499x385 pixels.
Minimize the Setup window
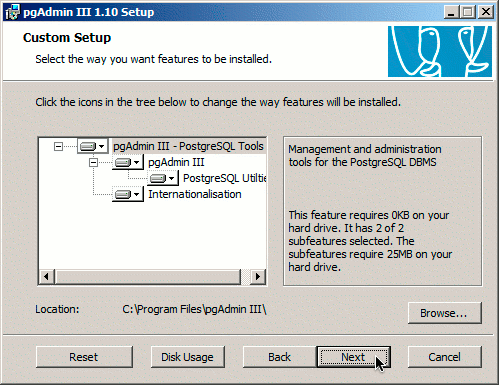point(451,12)
